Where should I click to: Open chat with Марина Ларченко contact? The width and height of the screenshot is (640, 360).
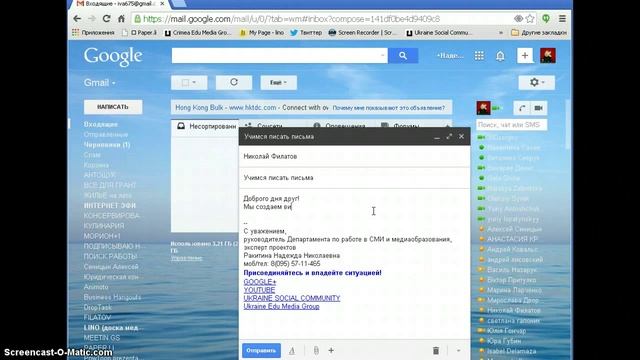pos(514,290)
